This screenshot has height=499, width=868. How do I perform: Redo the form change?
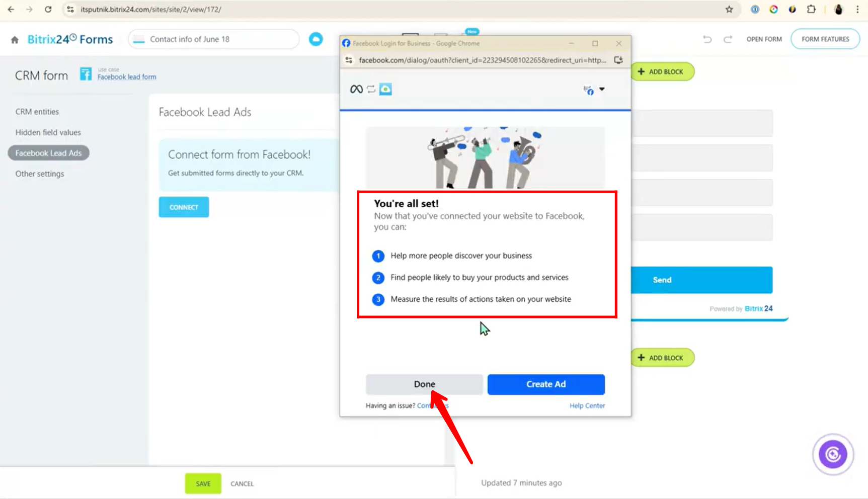[728, 39]
